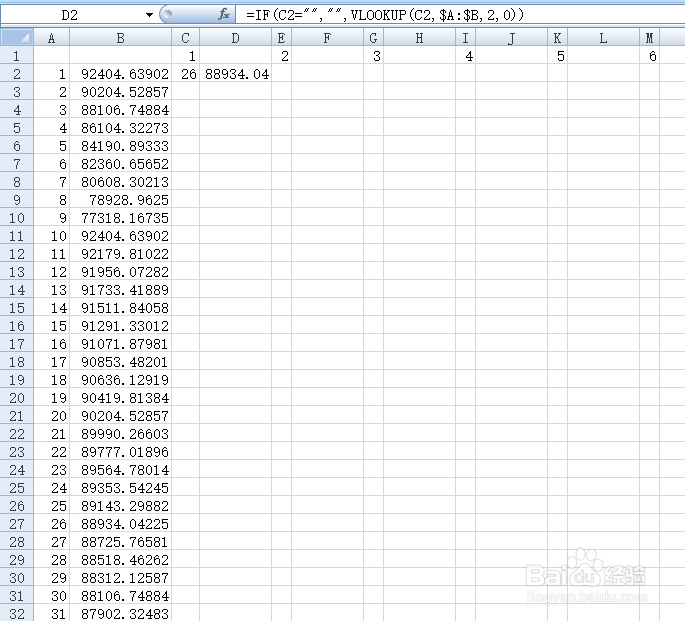Click cell C2 containing 26
The height and width of the screenshot is (621, 685).
tap(186, 74)
